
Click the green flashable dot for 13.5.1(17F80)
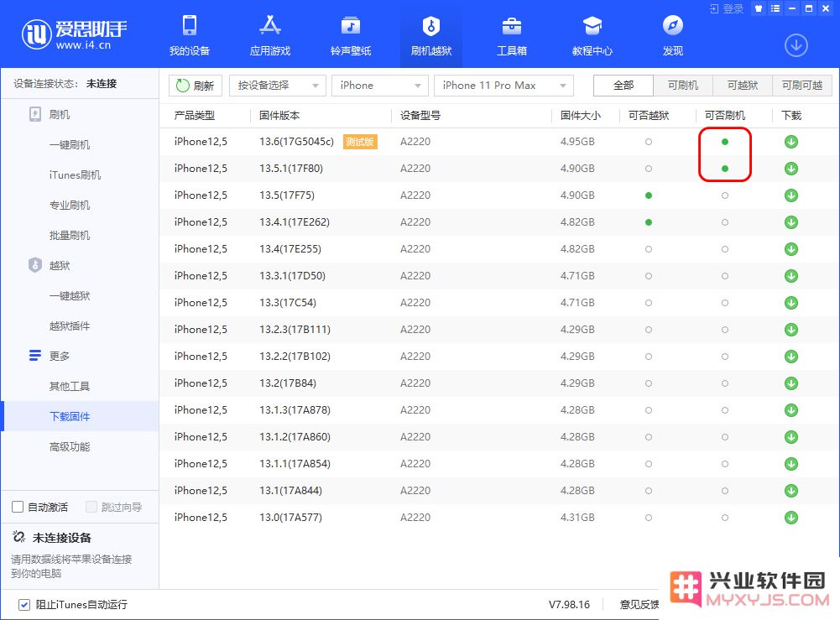point(725,169)
